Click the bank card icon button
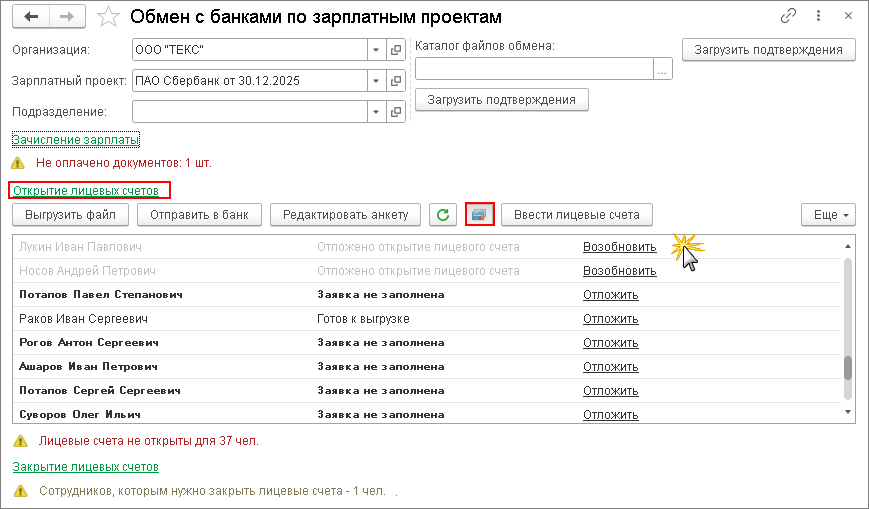 [480, 214]
